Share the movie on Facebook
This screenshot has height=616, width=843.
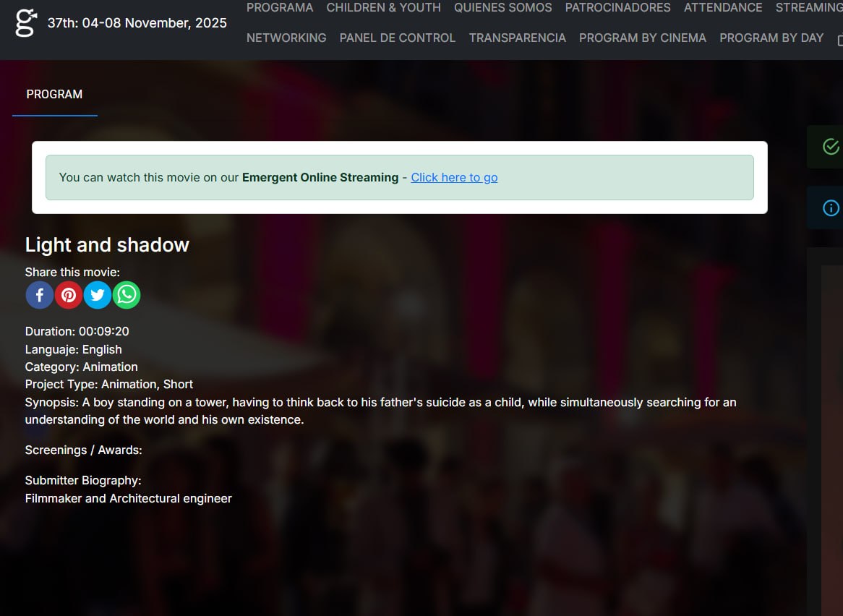pos(40,295)
